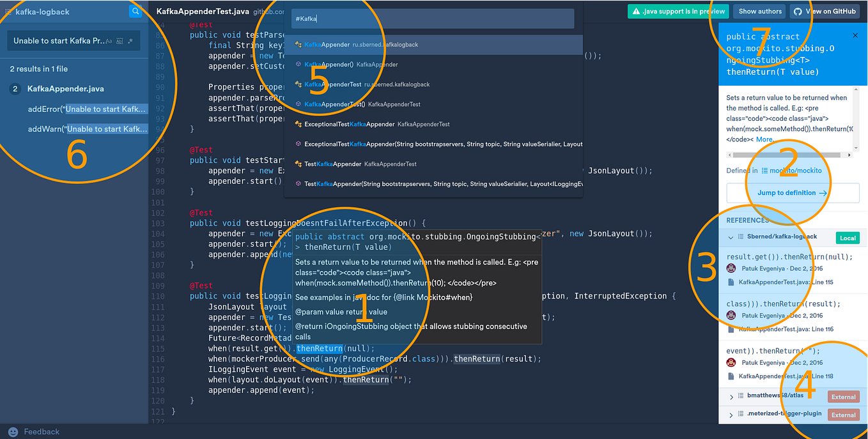Click the Jump to definition button
Viewport: 868px width, 439px height.
pos(792,194)
